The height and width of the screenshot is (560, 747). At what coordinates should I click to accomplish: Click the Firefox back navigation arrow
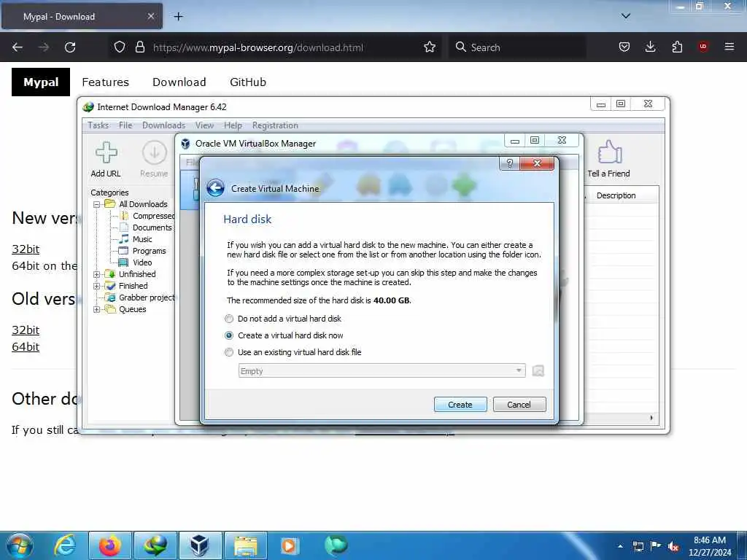pos(18,47)
